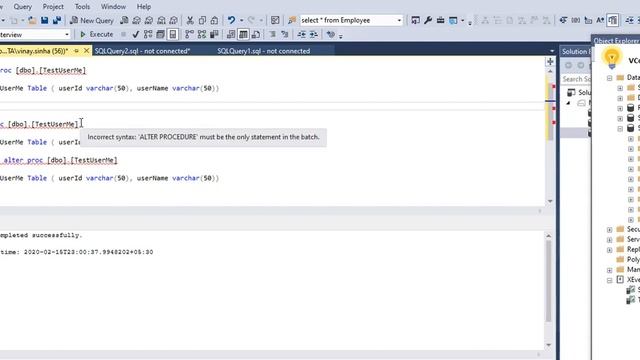This screenshot has height=360, width=640.
Task: Click the Increase Indent icon
Action: pyautogui.click(x=313, y=35)
